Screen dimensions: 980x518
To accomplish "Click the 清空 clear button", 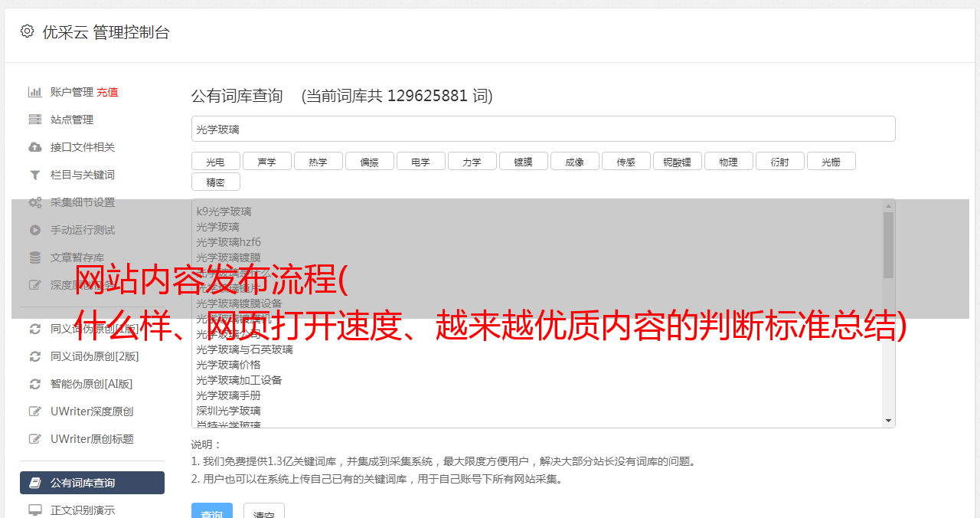I will (264, 512).
